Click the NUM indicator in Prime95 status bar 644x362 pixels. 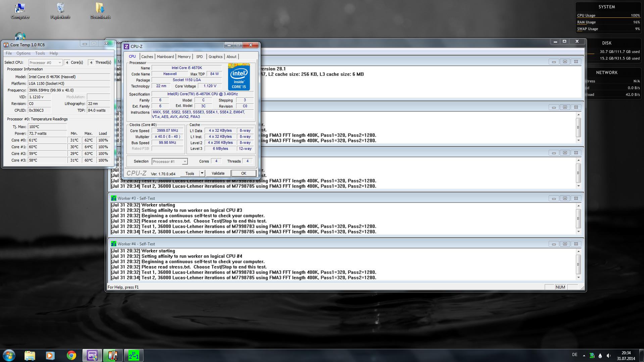point(560,287)
